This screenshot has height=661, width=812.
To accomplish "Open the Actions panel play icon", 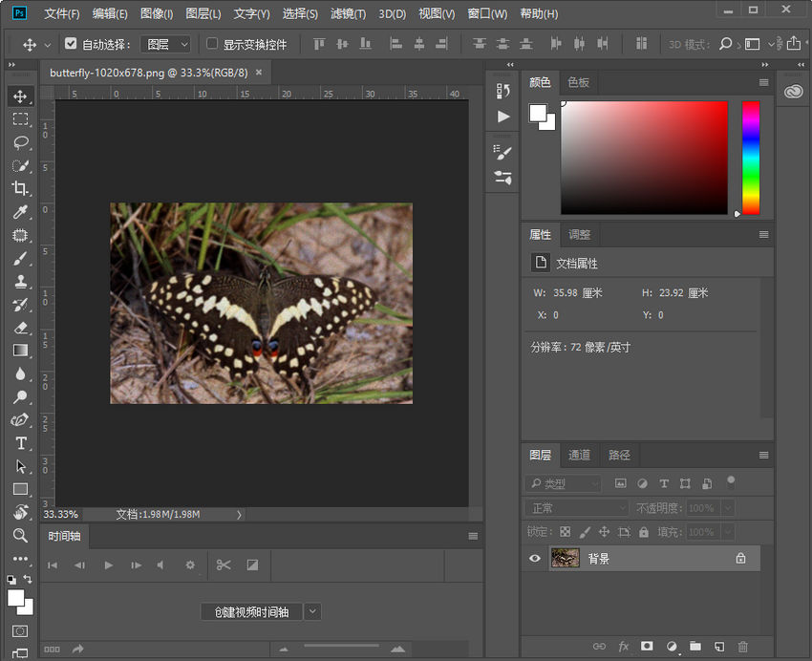I will [x=502, y=117].
